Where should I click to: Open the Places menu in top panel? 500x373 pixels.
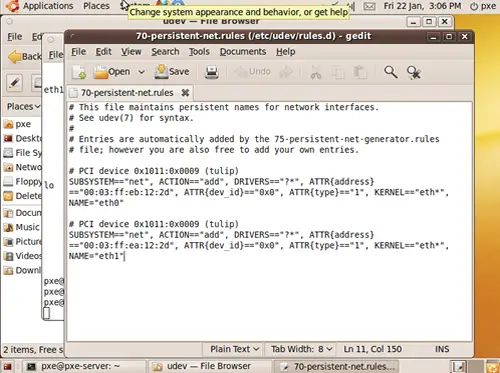(x=96, y=6)
